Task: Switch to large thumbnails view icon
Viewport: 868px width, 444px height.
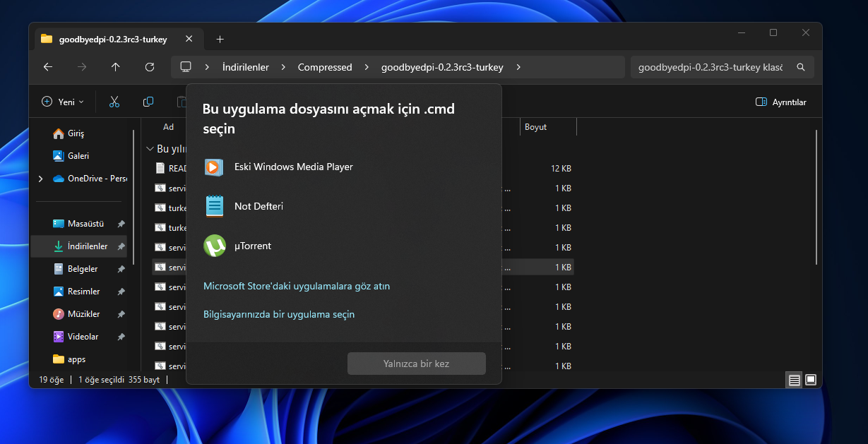Action: [x=811, y=380]
